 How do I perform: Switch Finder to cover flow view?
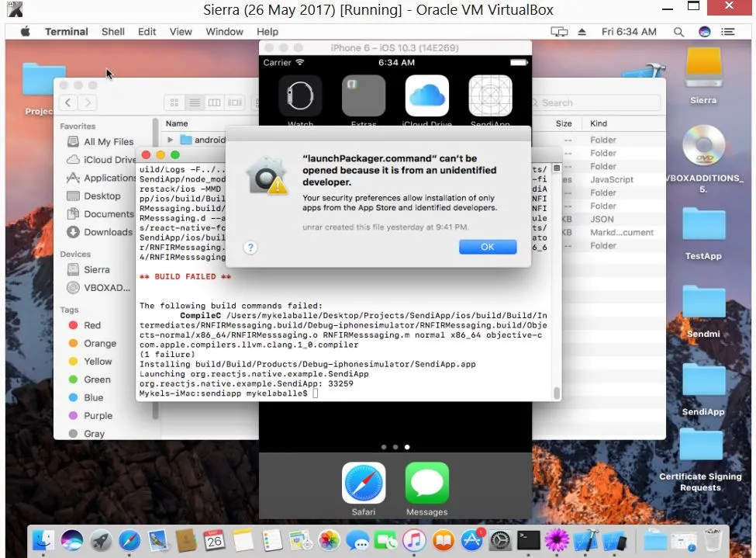(235, 102)
